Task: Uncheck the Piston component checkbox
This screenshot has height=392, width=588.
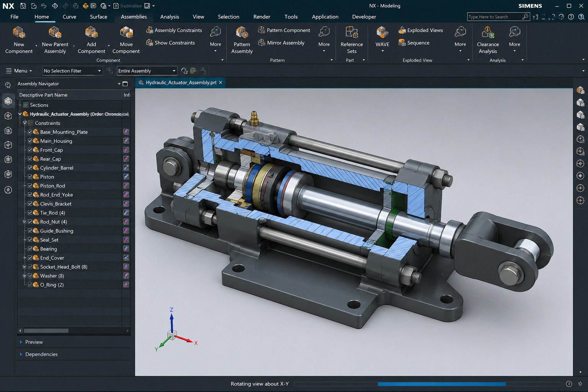Action: tap(30, 176)
